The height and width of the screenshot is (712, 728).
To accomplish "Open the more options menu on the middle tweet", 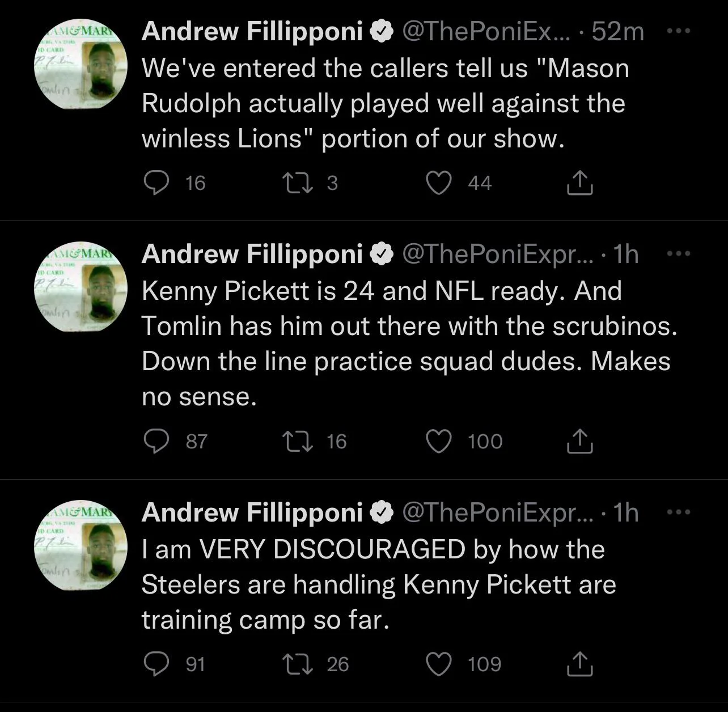I will 679,254.
